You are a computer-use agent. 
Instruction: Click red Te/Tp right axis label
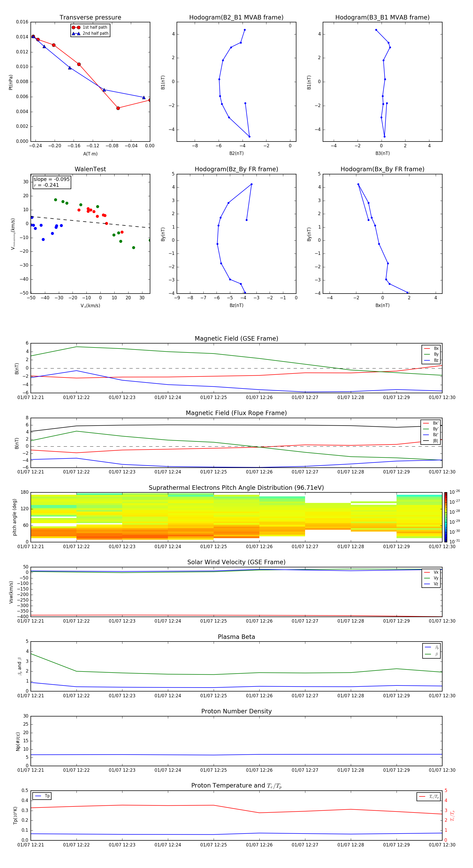tap(452, 816)
